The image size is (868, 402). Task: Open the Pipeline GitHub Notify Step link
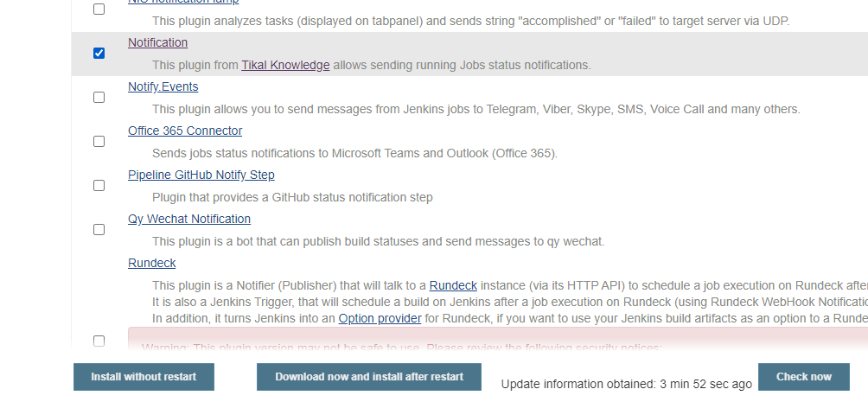click(201, 175)
